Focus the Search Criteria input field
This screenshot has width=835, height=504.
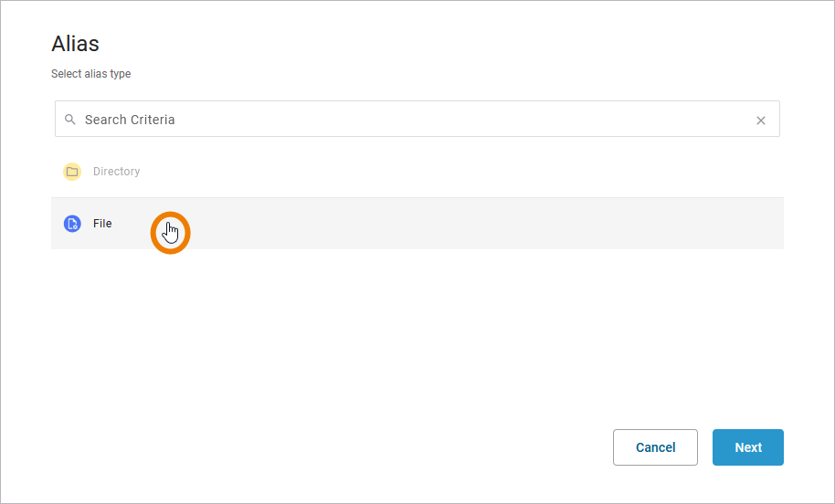(x=411, y=120)
